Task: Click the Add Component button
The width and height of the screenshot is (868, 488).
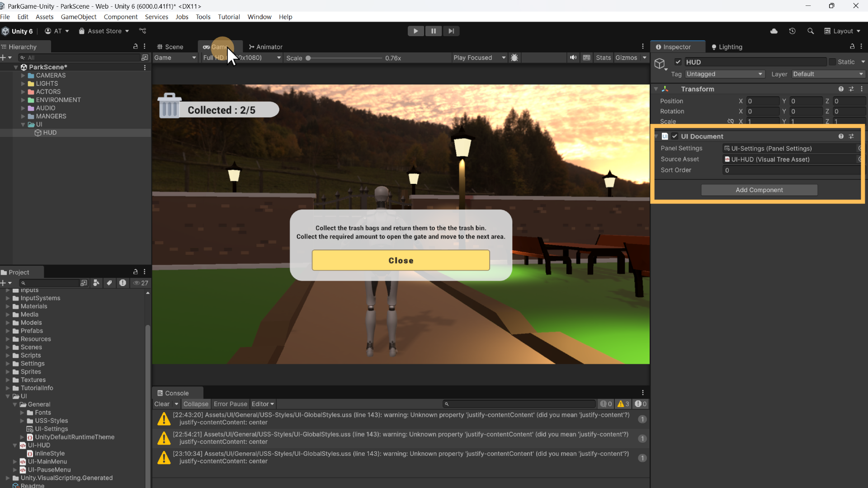Action: pyautogui.click(x=759, y=190)
